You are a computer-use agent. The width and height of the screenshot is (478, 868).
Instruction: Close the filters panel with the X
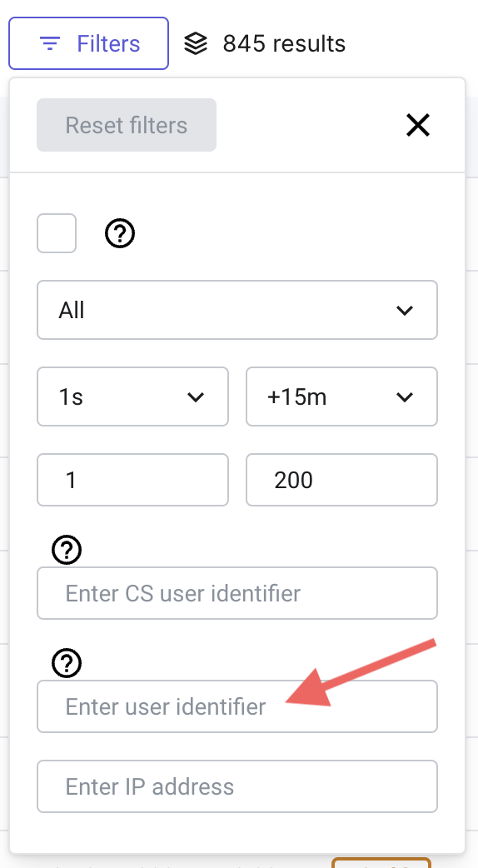(418, 125)
